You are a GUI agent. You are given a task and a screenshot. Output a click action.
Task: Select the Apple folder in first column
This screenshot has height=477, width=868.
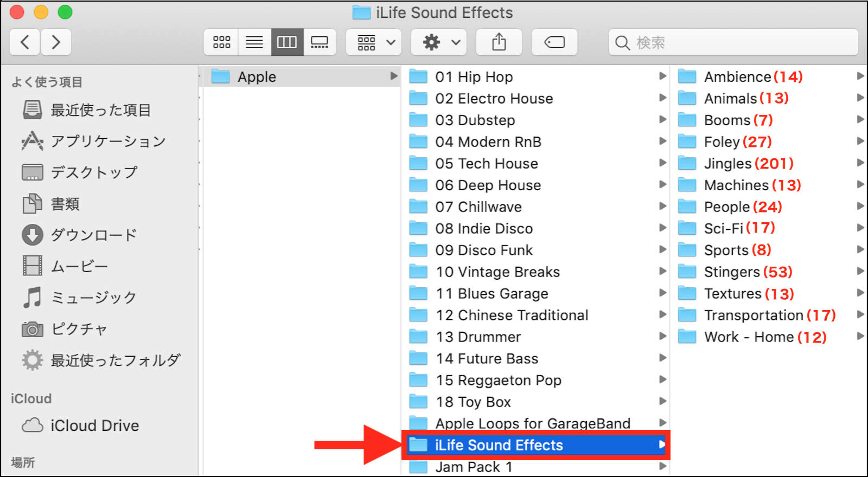301,76
